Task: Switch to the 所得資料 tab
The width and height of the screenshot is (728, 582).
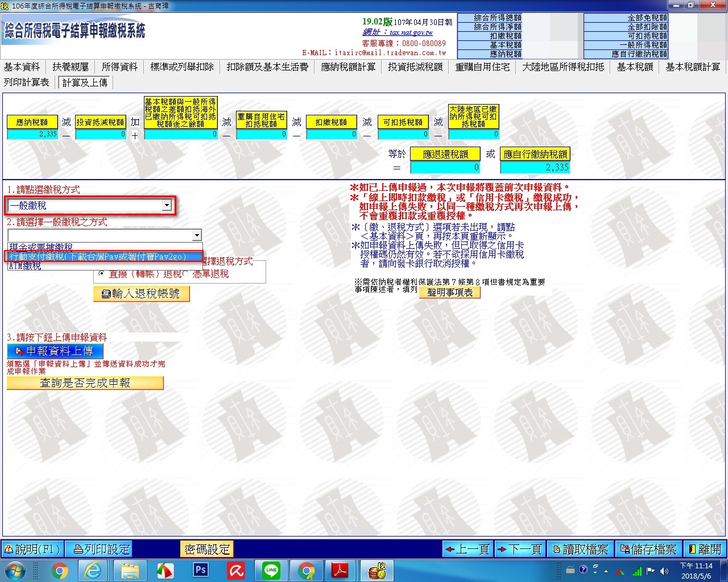Action: tap(119, 67)
